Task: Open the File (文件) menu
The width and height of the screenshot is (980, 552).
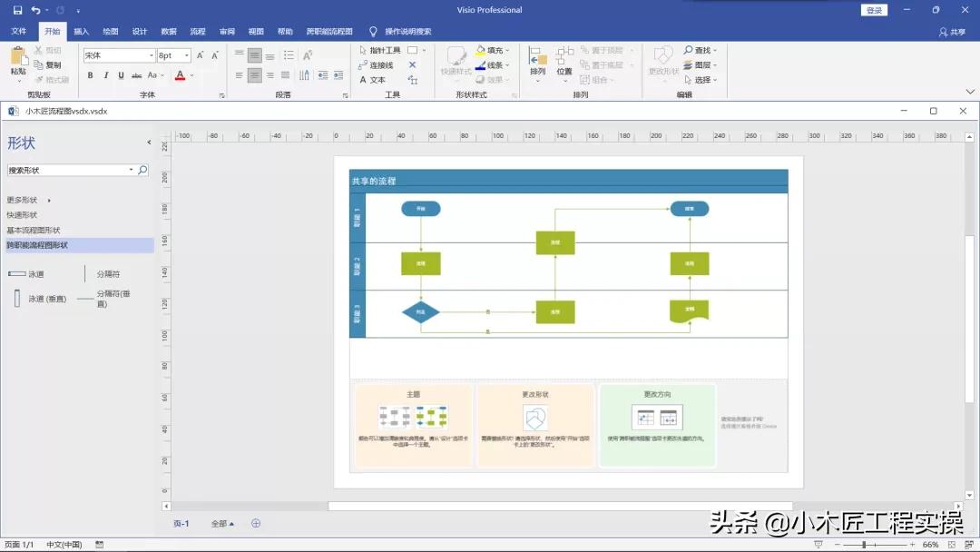Action: [x=19, y=31]
